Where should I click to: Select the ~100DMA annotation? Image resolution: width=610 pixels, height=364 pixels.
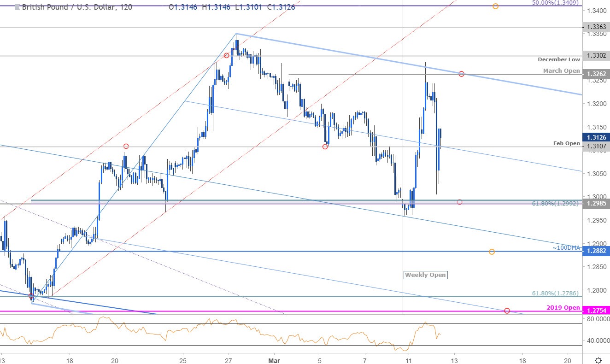(566, 248)
